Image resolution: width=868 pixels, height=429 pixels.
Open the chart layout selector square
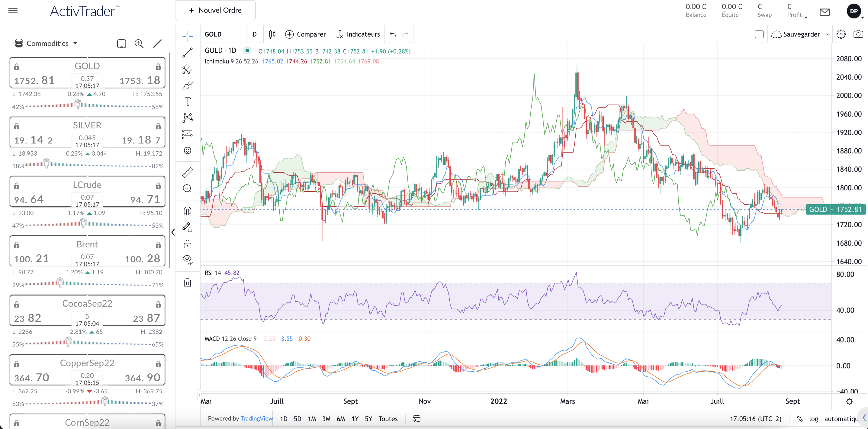[759, 34]
